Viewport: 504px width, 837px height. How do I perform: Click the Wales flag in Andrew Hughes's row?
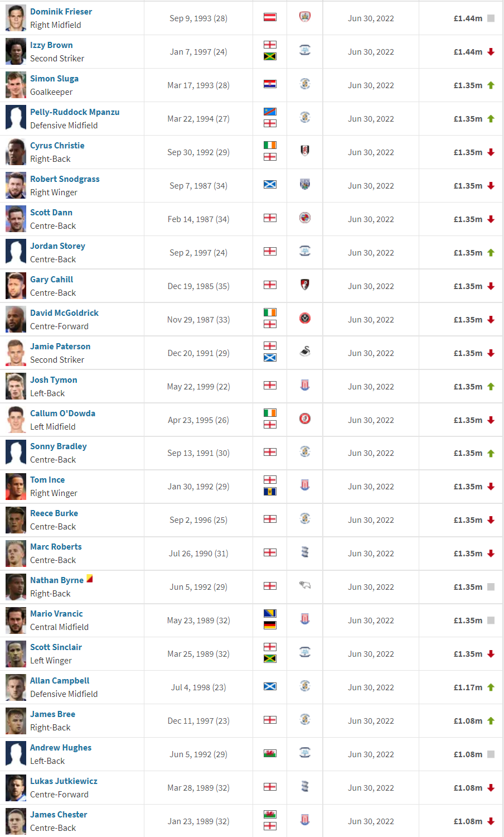coord(270,753)
